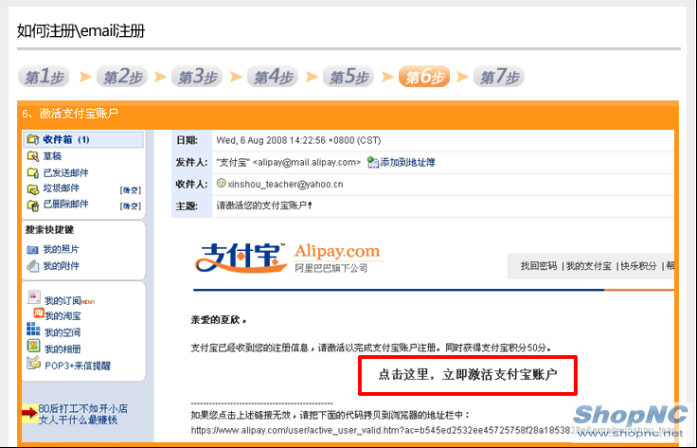Click the 已删除邮件 trash folder icon
Image resolution: width=697 pixels, height=448 pixels.
tap(33, 205)
